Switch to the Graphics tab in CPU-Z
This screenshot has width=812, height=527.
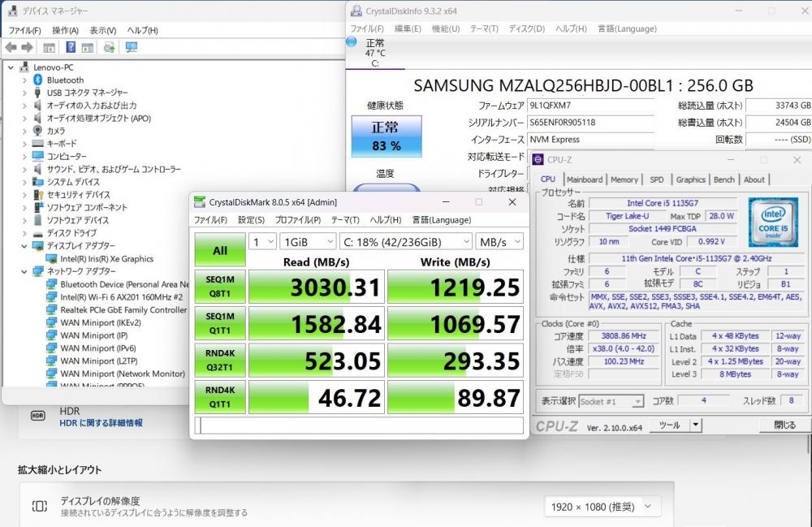(x=690, y=179)
